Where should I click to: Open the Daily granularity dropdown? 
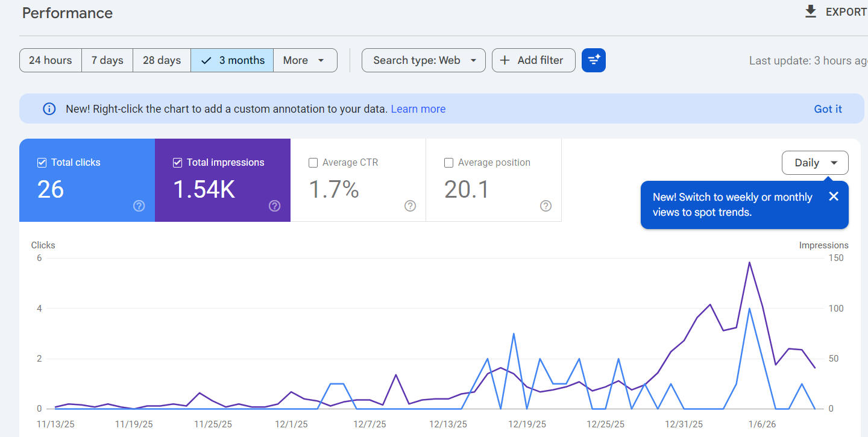coord(815,163)
